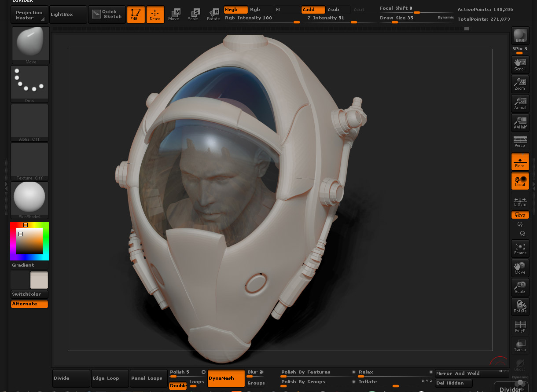Adjust the Blur slider
537x392 pixels.
tap(255, 374)
